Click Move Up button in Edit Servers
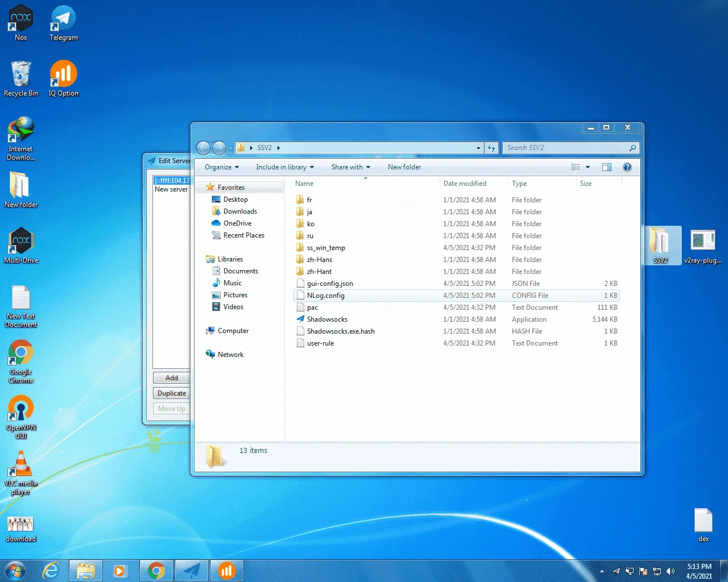The image size is (728, 582). coord(171,409)
